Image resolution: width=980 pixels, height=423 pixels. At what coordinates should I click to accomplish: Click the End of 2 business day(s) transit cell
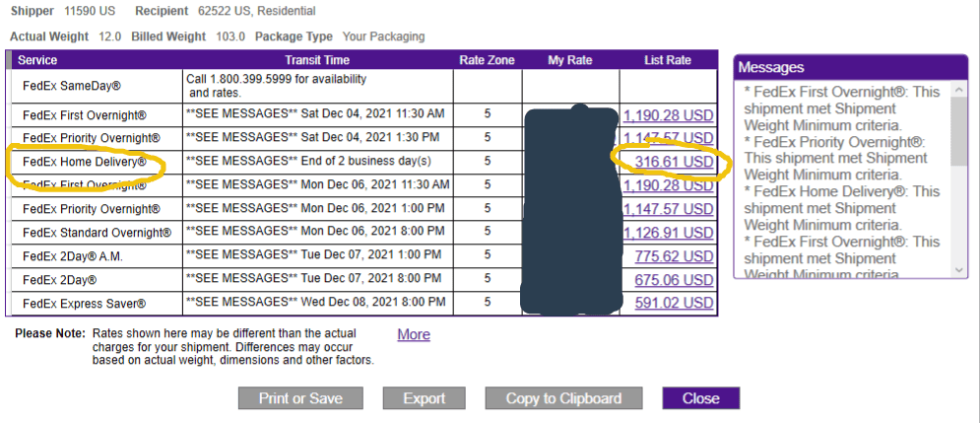click(x=317, y=162)
